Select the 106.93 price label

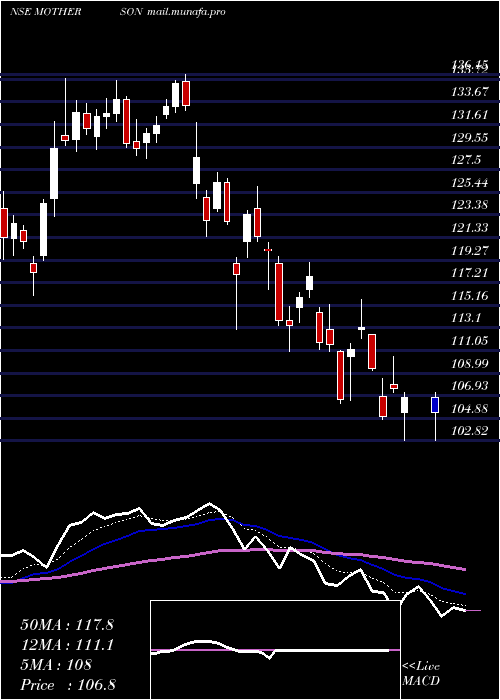click(469, 386)
